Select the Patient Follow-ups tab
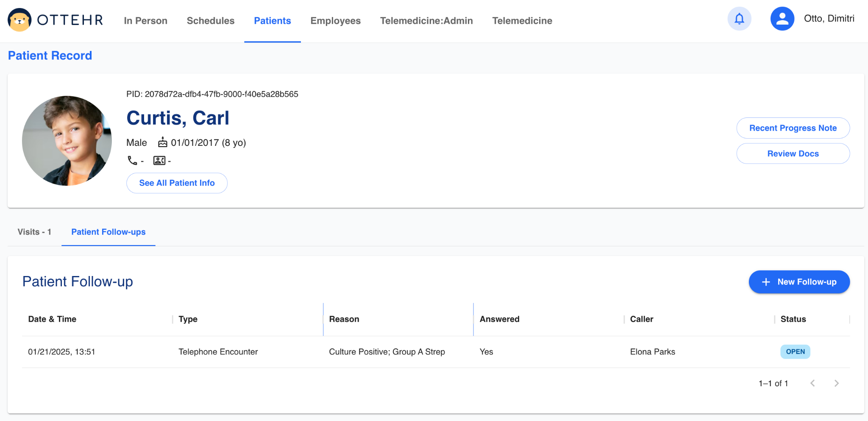Image resolution: width=868 pixels, height=421 pixels. pos(108,232)
